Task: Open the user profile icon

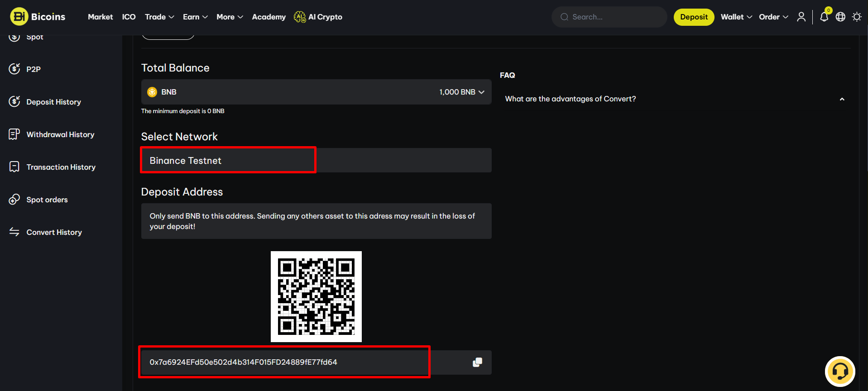Action: coord(801,17)
